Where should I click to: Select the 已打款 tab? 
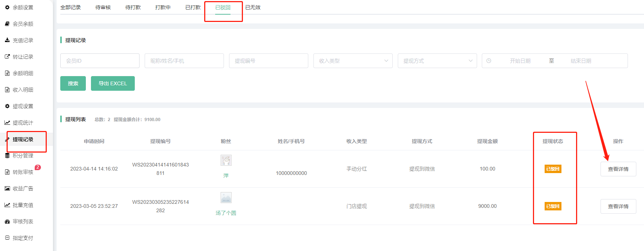pos(193,7)
